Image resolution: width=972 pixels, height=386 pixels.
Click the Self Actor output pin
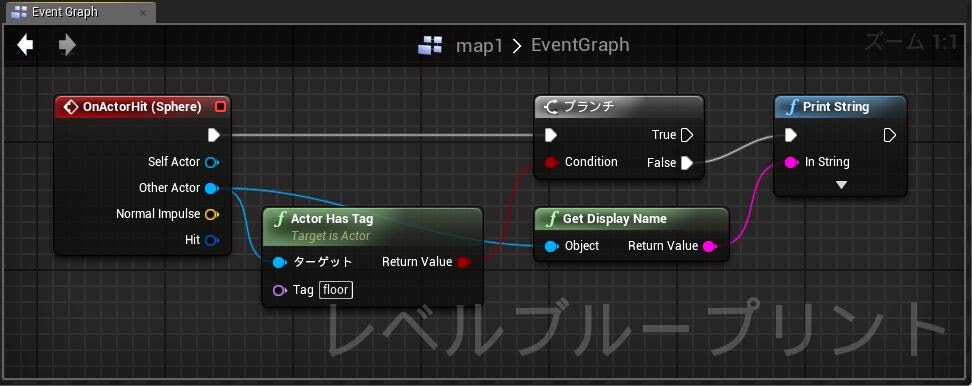[211, 162]
